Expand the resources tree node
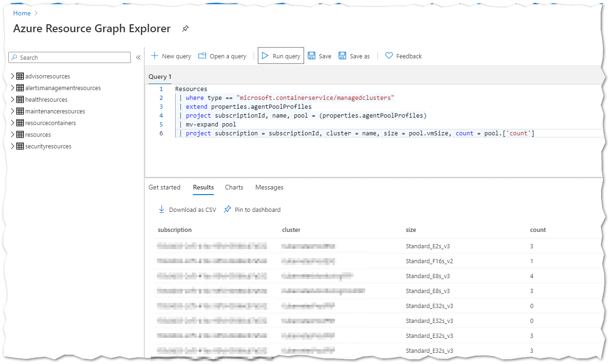This screenshot has width=610, height=364. pyautogui.click(x=13, y=134)
